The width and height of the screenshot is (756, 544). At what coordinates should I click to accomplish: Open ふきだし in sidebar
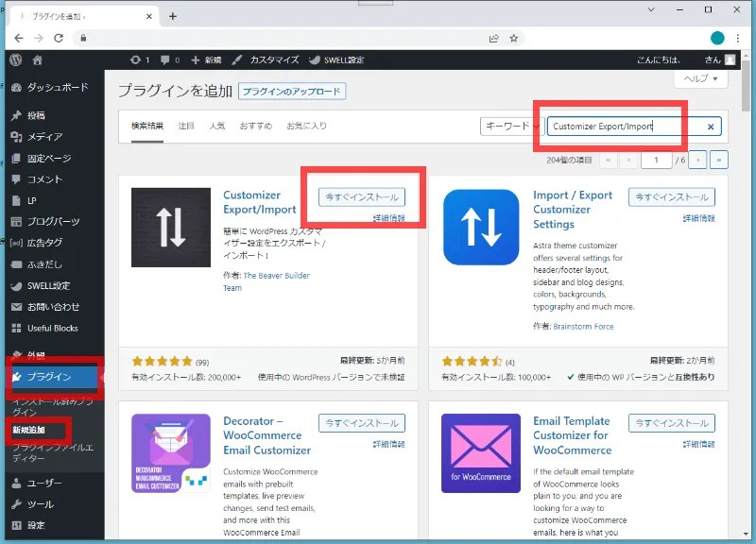click(37, 264)
